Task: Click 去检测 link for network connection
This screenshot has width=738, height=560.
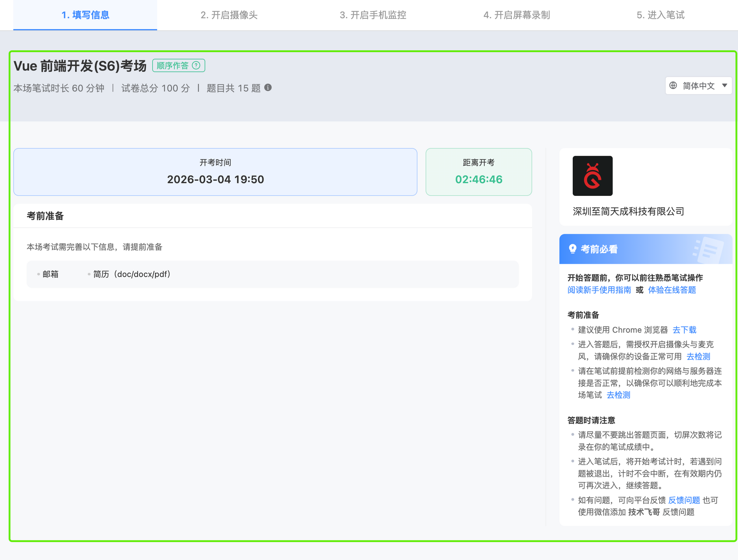Action: [x=618, y=395]
